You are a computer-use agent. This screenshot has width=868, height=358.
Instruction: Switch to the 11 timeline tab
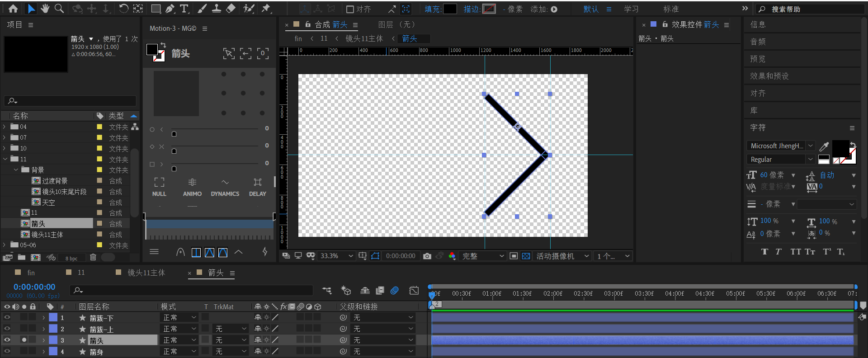(81, 273)
